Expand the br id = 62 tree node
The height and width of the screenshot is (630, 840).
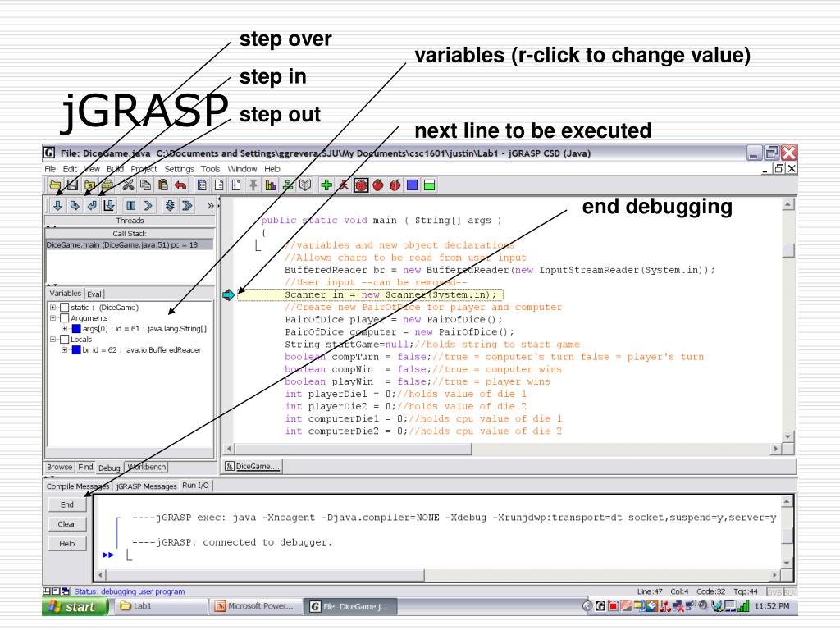pyautogui.click(x=64, y=349)
